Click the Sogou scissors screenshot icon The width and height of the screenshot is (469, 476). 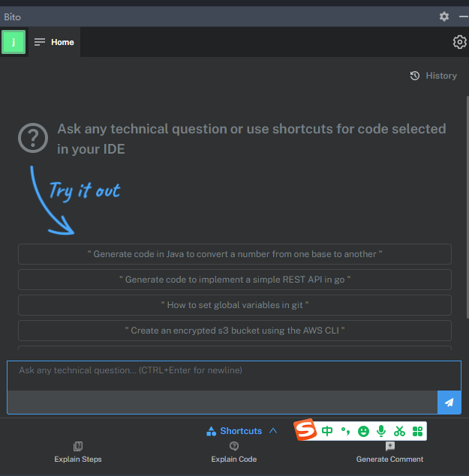(x=399, y=431)
